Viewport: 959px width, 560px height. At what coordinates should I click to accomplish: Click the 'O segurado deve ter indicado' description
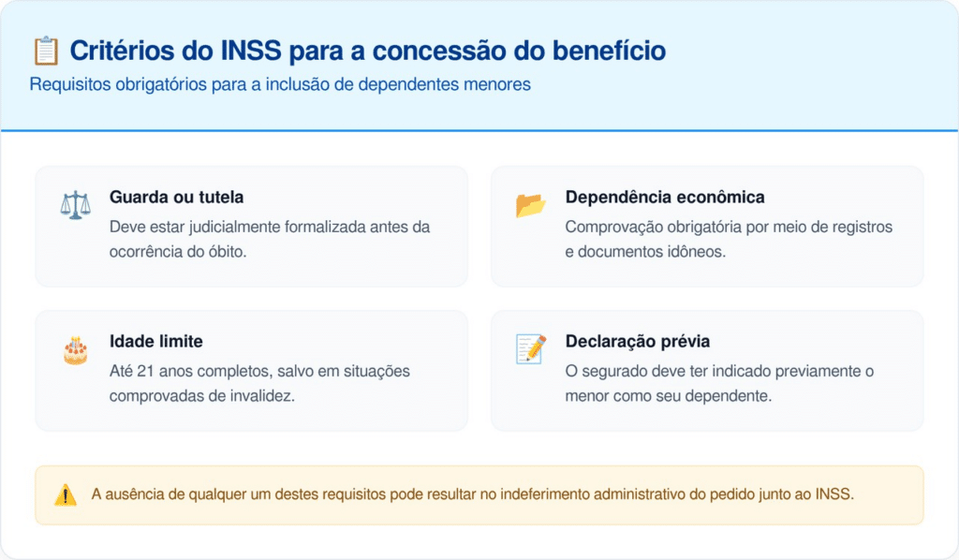[x=719, y=371]
